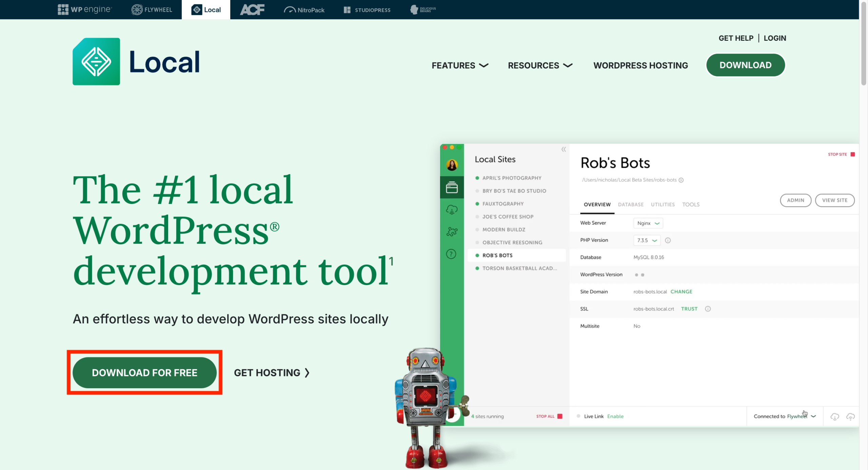Click the large Local logo
The height and width of the screenshot is (470, 868).
point(136,61)
